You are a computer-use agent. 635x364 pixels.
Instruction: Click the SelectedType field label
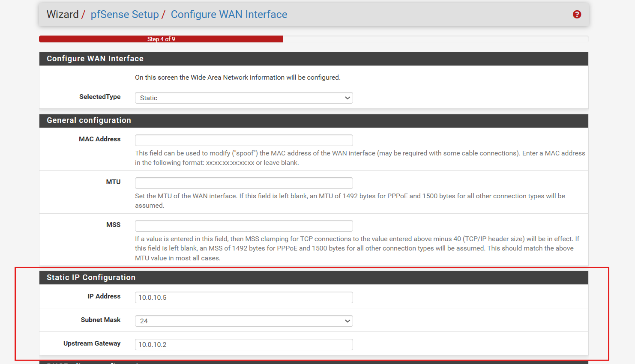pos(99,97)
